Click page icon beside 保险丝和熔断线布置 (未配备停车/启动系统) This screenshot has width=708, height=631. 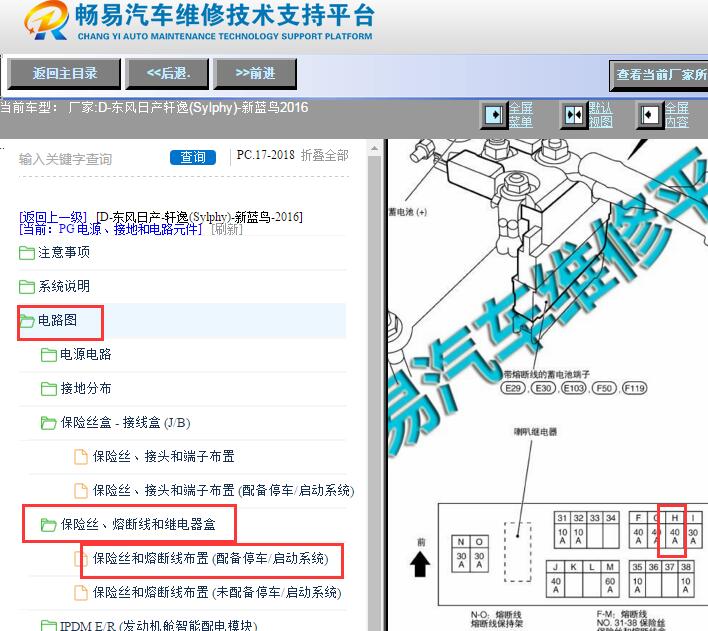[81, 593]
